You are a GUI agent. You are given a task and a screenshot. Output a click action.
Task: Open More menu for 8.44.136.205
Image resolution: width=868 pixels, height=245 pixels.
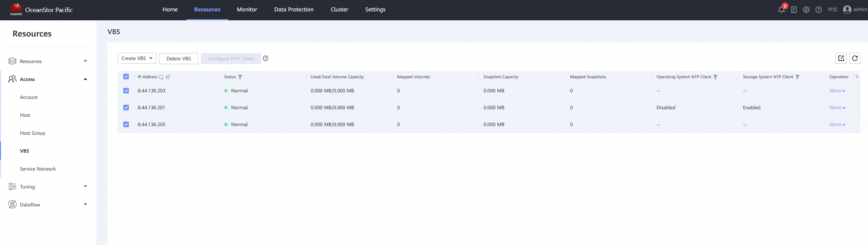click(x=838, y=124)
